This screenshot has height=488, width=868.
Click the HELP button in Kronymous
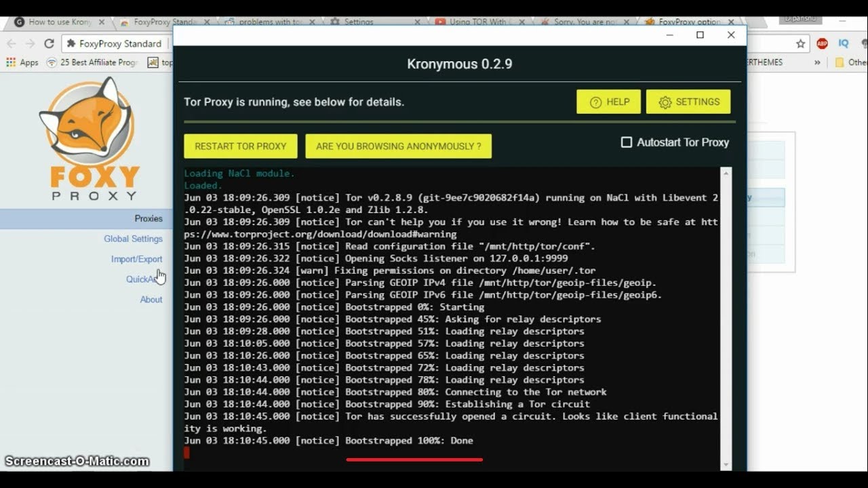(608, 102)
